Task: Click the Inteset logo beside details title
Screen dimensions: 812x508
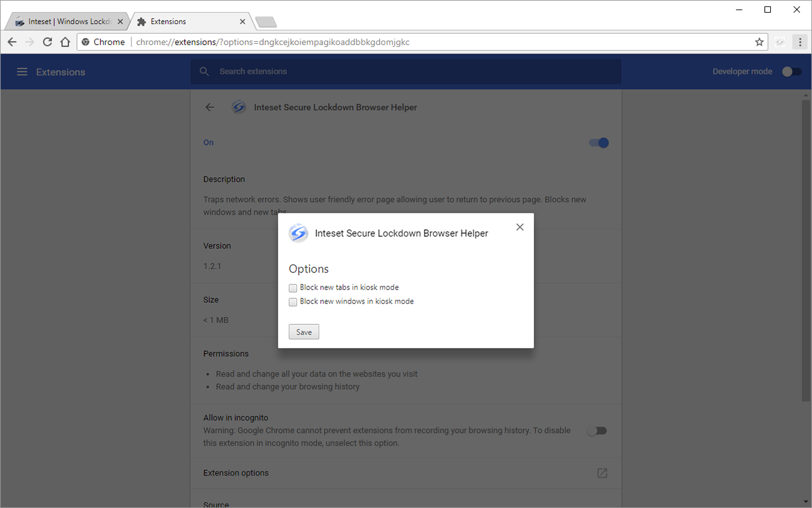Action: (239, 107)
